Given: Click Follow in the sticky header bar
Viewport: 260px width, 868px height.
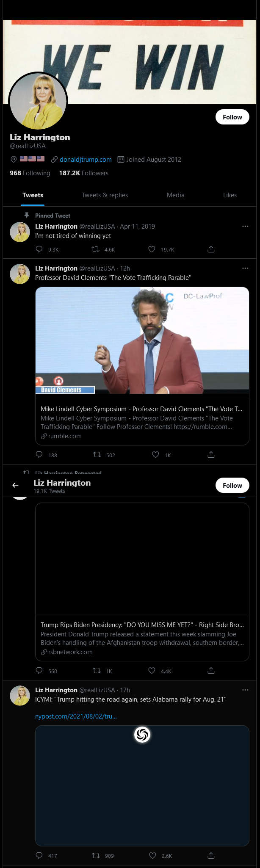Looking at the screenshot, I should coord(232,486).
